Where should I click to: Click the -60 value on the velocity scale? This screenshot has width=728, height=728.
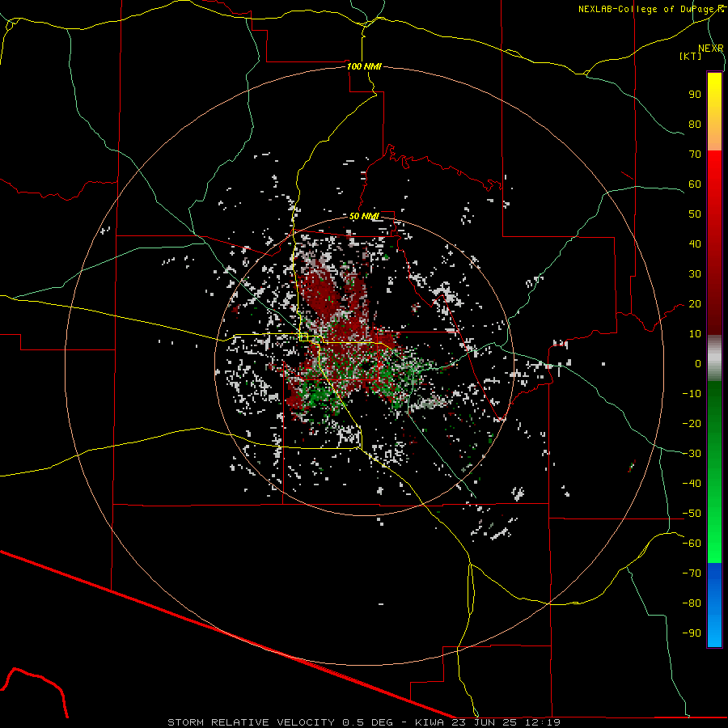point(692,544)
